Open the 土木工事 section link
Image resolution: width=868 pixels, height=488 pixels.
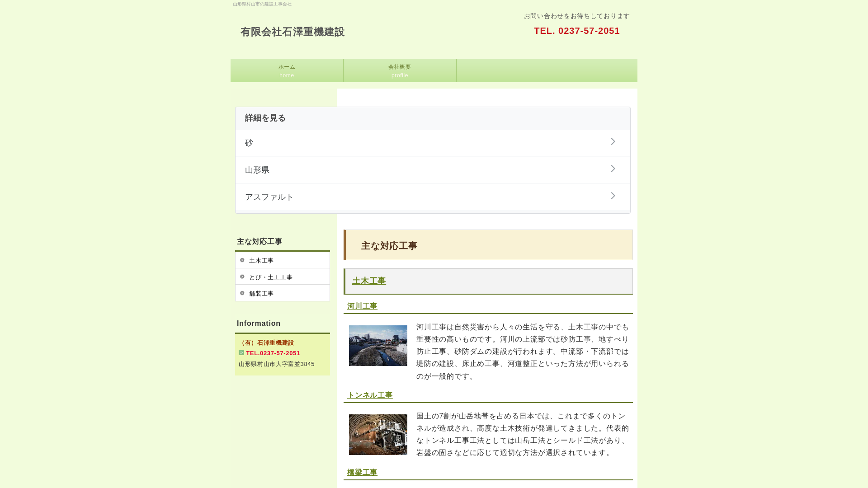369,281
